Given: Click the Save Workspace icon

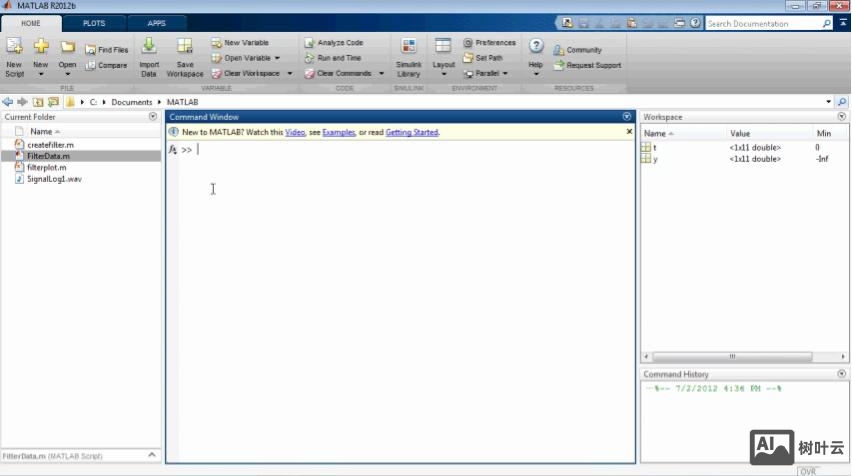Looking at the screenshot, I should point(185,47).
